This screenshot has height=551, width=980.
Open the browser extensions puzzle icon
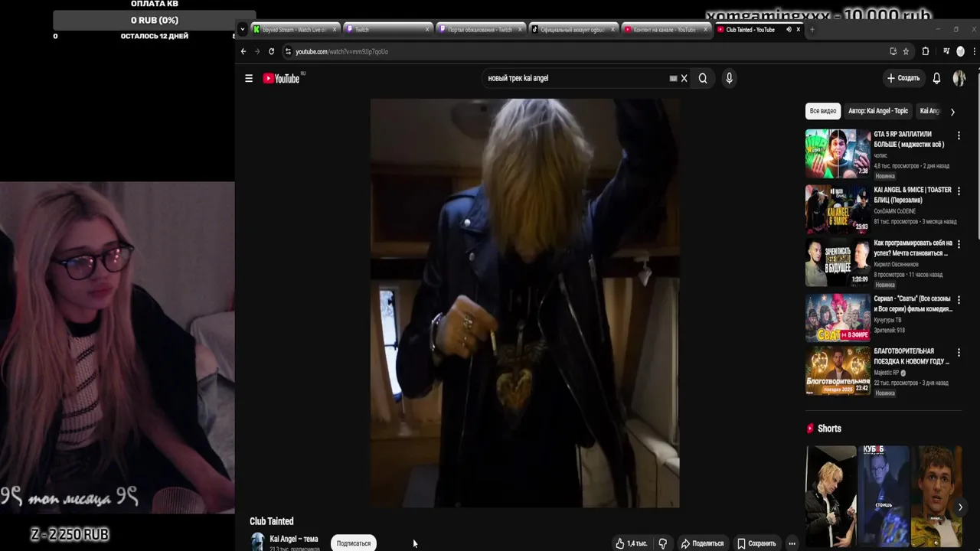click(925, 51)
